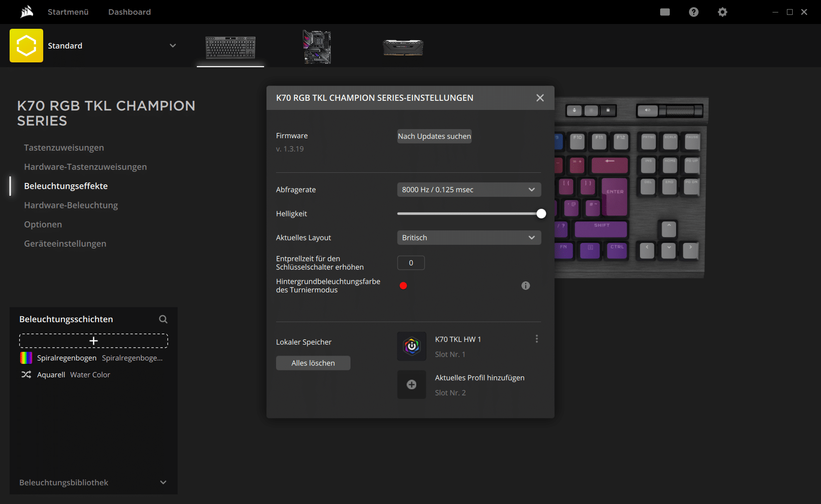Open the Abfragerate 8000 Hz dropdown
This screenshot has width=821, height=504.
[469, 190]
